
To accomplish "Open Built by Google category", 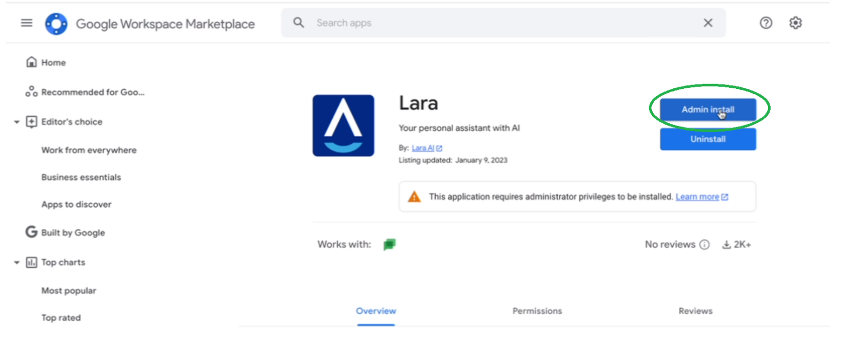I will (73, 233).
